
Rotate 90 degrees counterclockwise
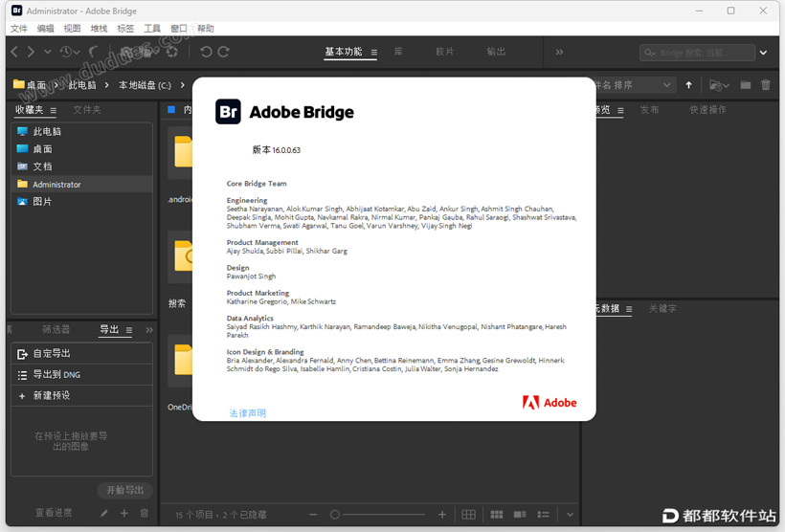206,52
